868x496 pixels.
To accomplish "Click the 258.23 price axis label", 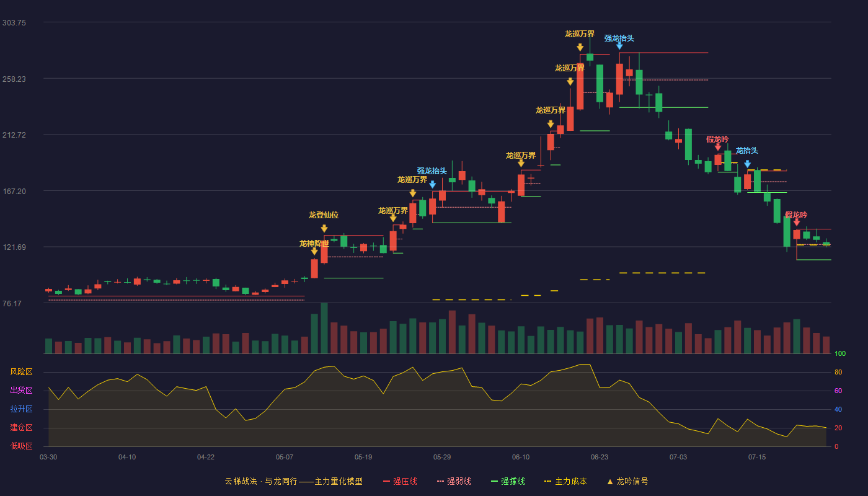I will tap(14, 79).
